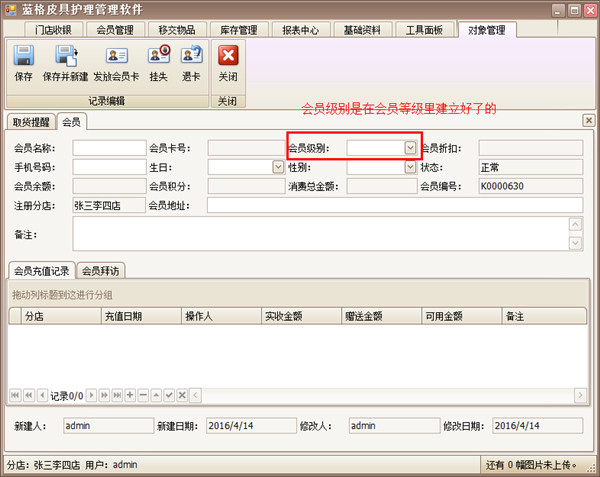Open the 性别 dropdown
The image size is (600, 477).
[x=410, y=167]
